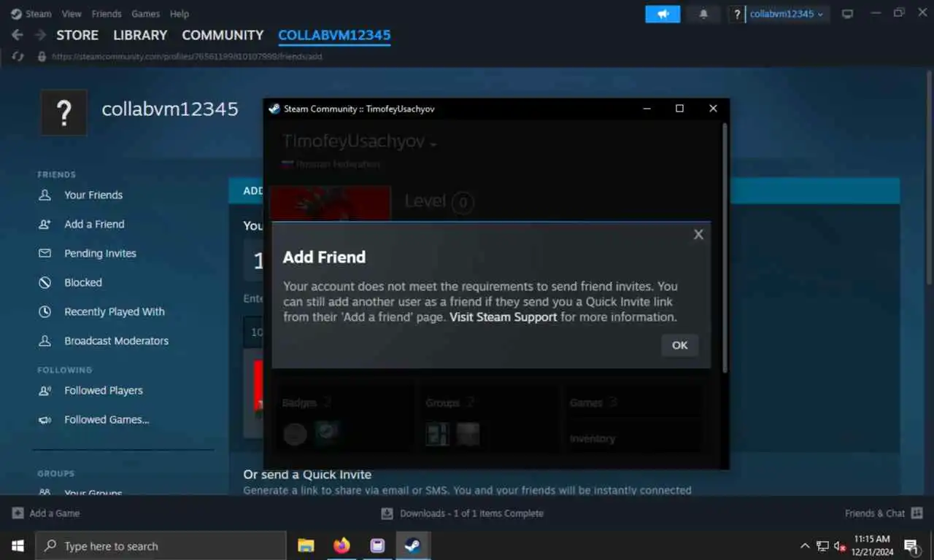Click the popup window vertical scrollbar

click(725, 248)
